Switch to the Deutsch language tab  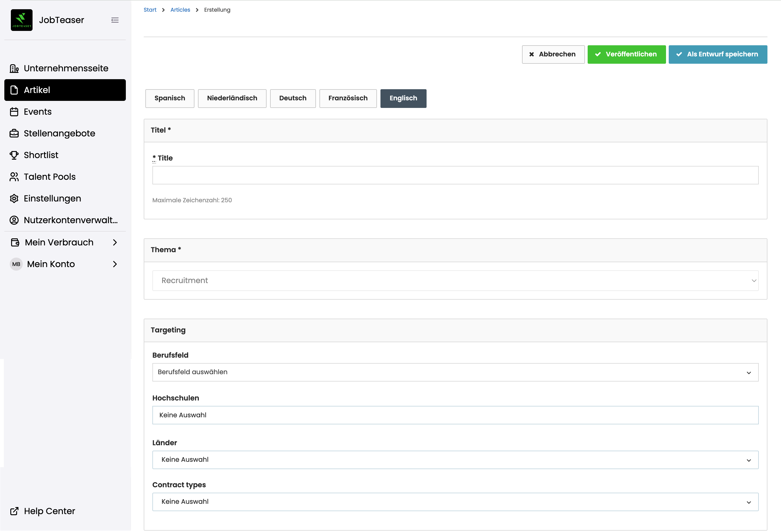point(292,98)
